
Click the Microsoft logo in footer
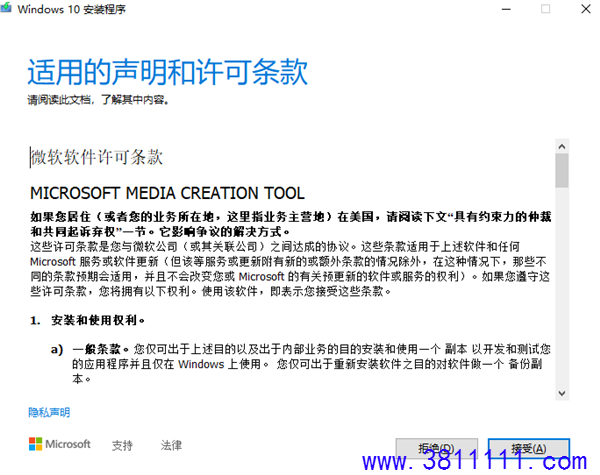60,444
